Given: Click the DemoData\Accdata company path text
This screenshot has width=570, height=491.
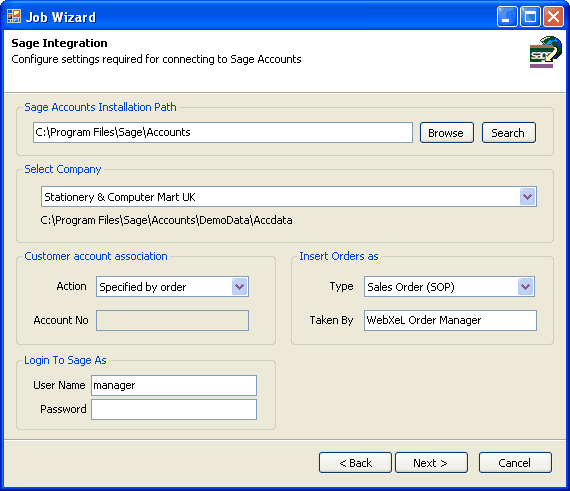Looking at the screenshot, I should [166, 220].
